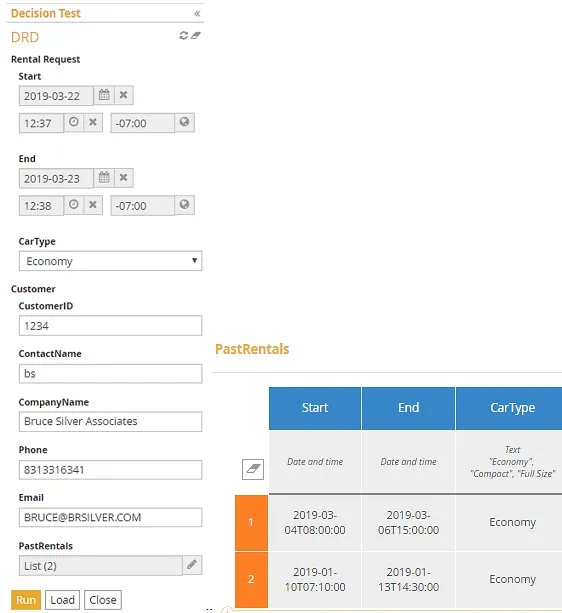Expand the CarType Economy dropdown

tap(111, 261)
